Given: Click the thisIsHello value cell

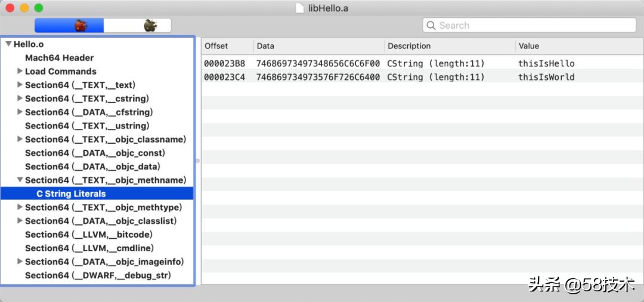Looking at the screenshot, I should click(x=546, y=64).
